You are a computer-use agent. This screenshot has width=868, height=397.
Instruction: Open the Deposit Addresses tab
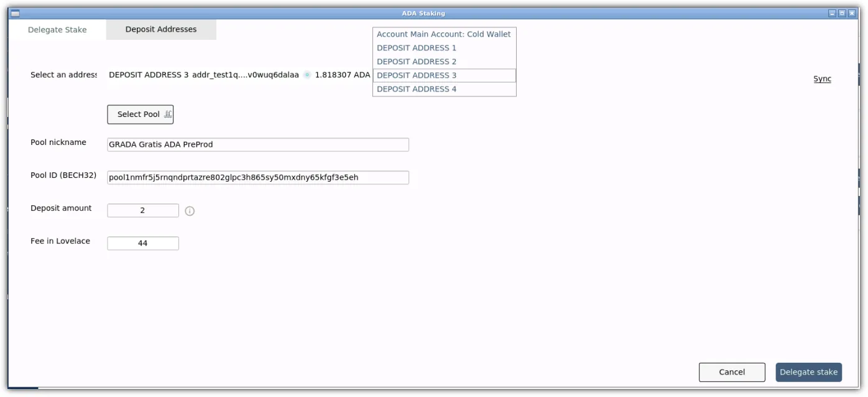[x=161, y=29]
